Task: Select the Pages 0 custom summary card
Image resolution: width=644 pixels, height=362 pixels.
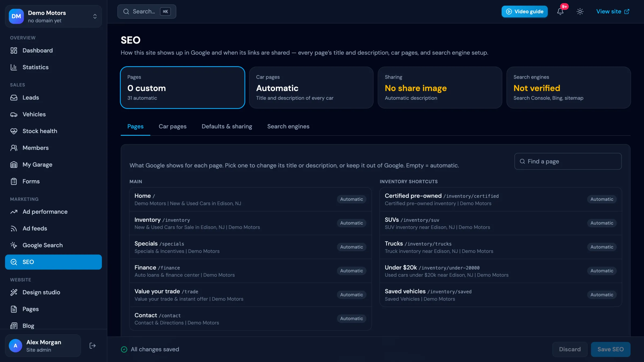Action: tap(182, 87)
